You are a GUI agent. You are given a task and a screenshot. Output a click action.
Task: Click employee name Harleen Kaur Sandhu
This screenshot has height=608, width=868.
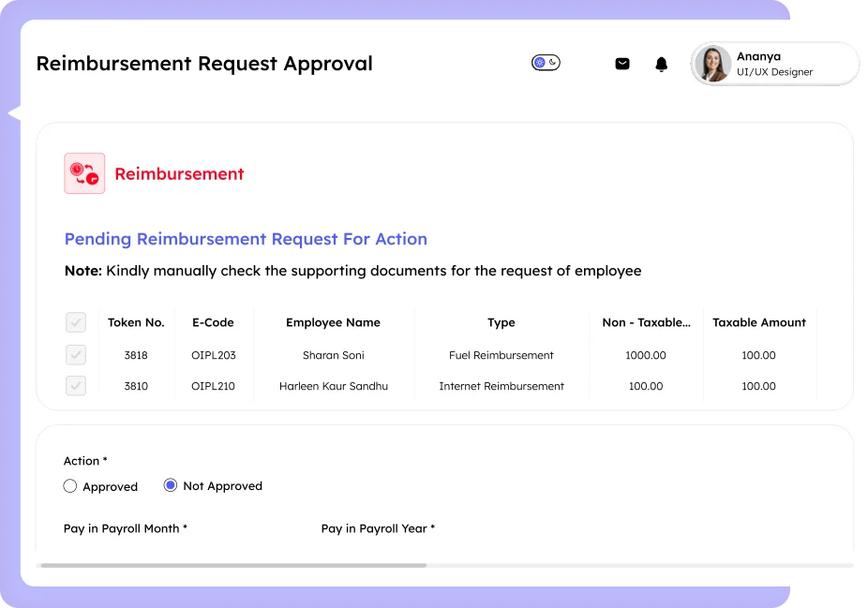tap(333, 386)
